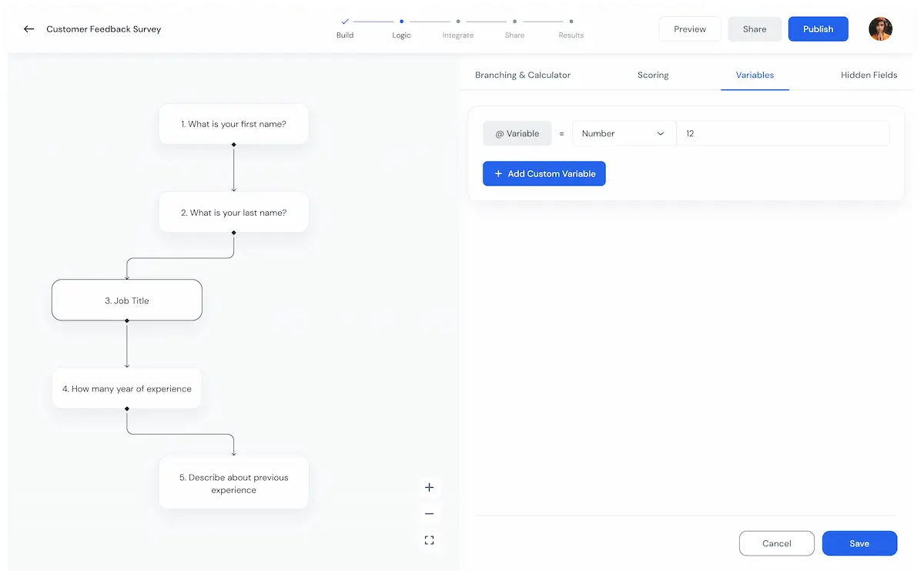Save the variable changes

(859, 543)
